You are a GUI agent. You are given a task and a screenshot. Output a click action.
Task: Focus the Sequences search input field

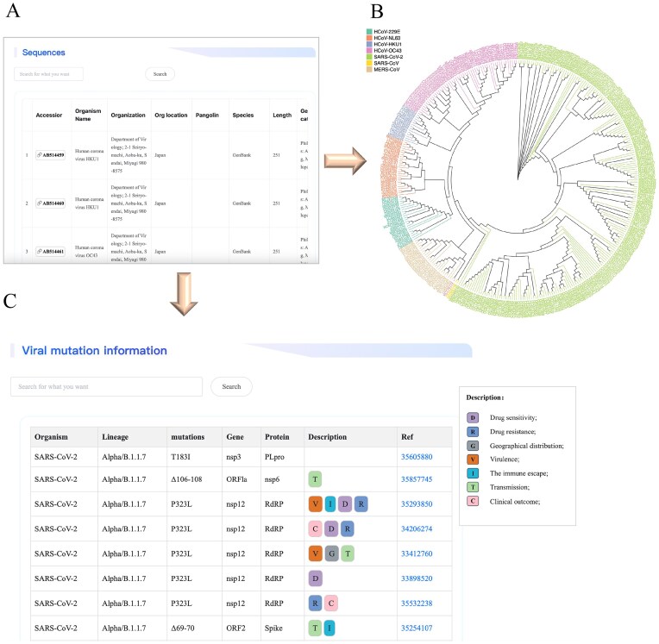coord(49,74)
